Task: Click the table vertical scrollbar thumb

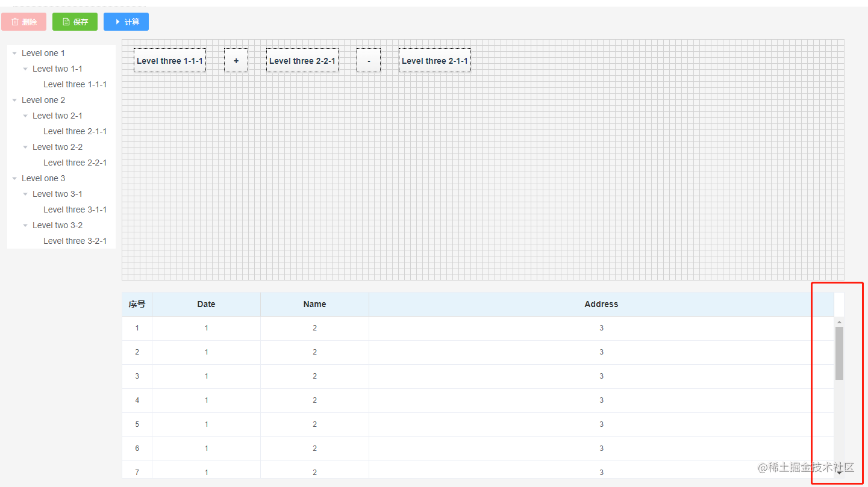Action: tap(839, 353)
